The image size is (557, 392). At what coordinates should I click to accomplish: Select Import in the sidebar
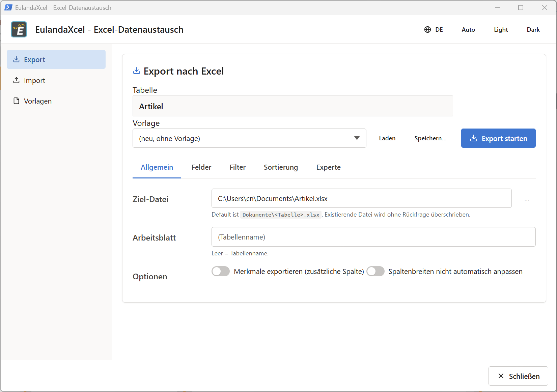pos(56,80)
